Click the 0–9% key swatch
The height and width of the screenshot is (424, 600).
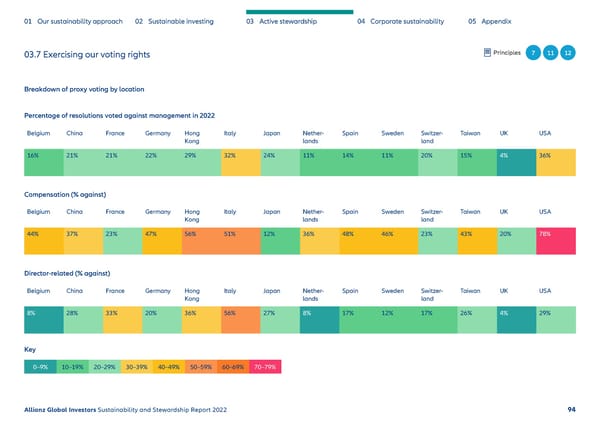point(40,367)
